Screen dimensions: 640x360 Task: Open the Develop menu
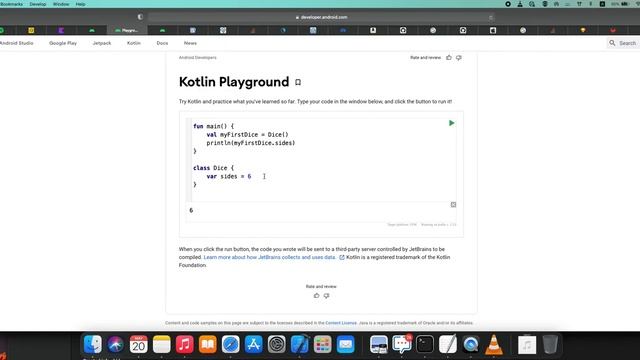point(38,4)
